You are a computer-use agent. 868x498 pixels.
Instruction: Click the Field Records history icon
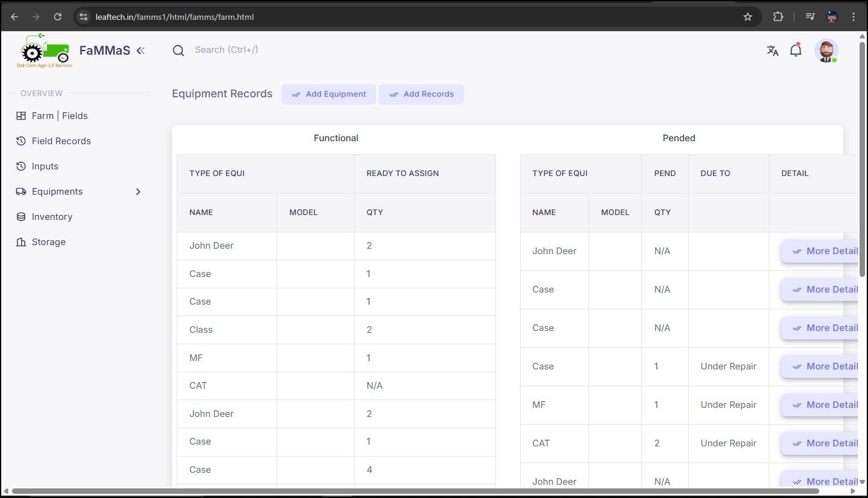pyautogui.click(x=21, y=141)
